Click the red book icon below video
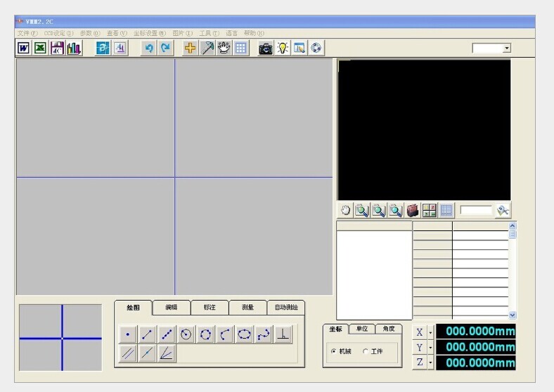 pyautogui.click(x=412, y=211)
